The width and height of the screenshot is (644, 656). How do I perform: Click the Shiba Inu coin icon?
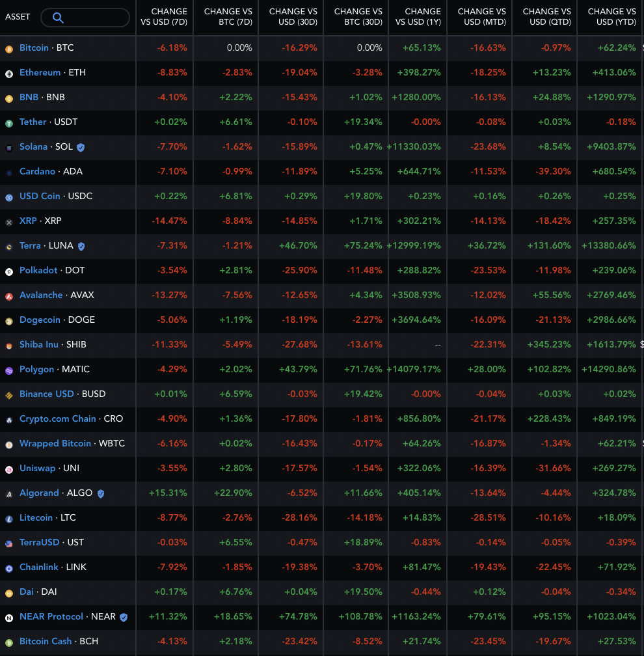[x=9, y=346]
